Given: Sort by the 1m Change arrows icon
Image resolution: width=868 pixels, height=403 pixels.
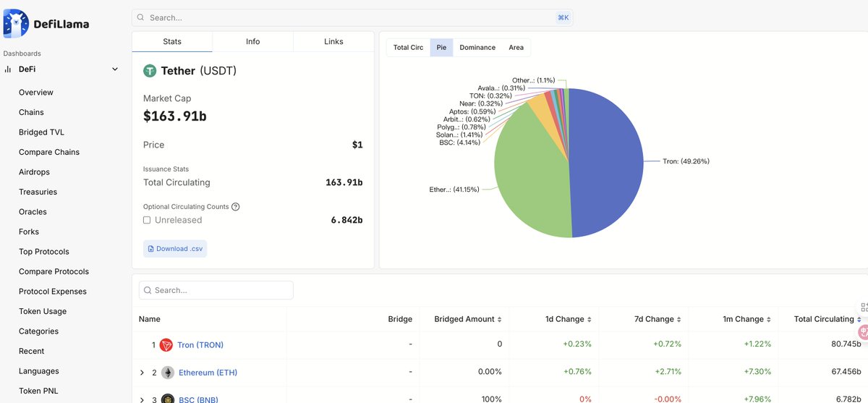Looking at the screenshot, I should pos(769,319).
